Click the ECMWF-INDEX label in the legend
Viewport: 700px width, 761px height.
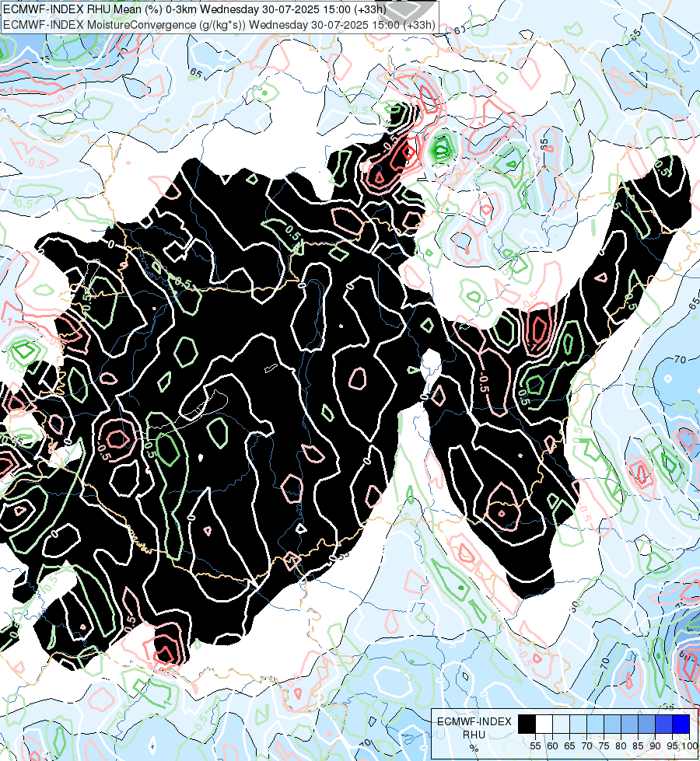tap(474, 721)
